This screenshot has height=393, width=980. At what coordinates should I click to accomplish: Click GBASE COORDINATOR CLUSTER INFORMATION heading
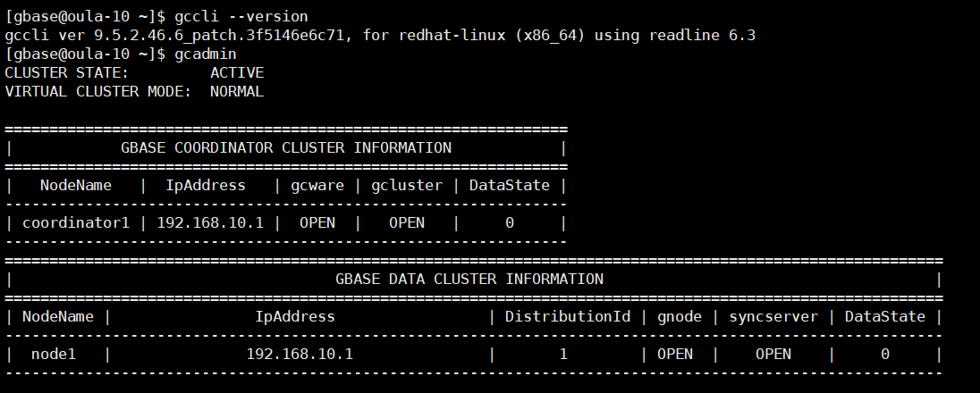[285, 147]
